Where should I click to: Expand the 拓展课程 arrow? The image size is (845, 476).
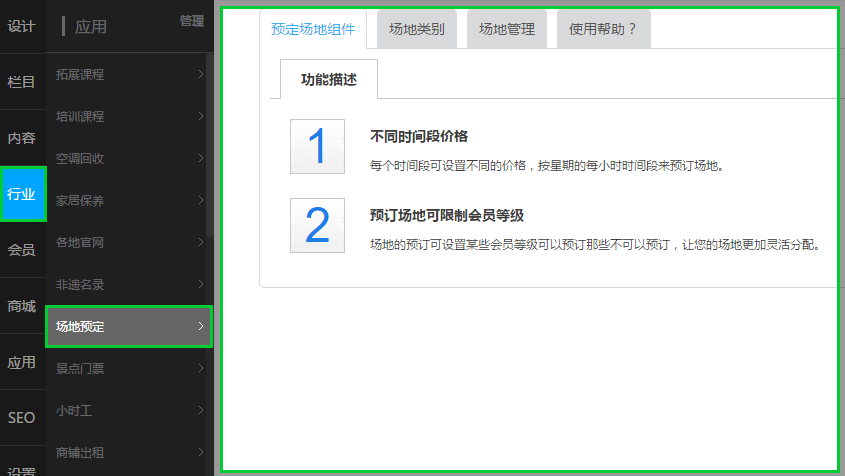point(201,74)
